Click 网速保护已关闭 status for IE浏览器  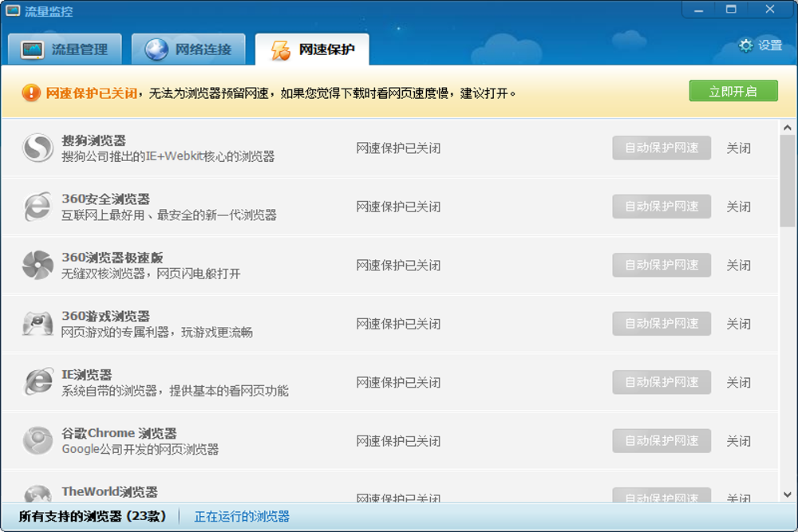(398, 382)
